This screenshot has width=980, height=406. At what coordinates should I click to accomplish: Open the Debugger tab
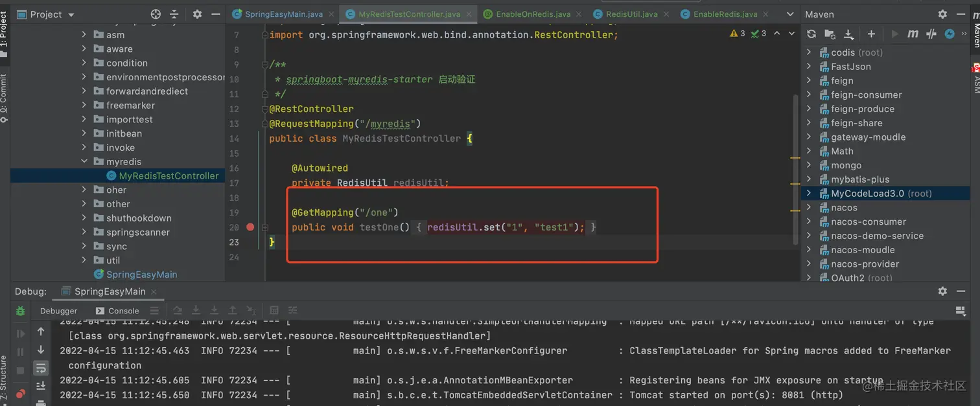point(58,311)
